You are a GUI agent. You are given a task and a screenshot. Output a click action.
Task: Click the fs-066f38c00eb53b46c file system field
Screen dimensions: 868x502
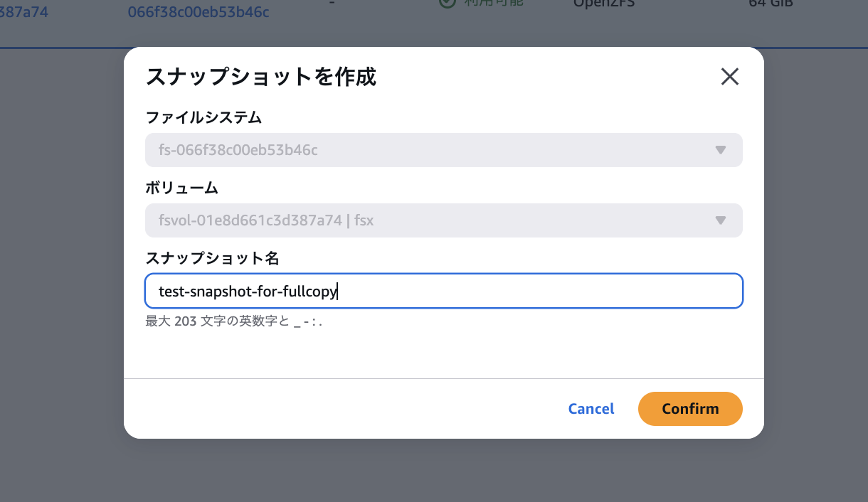[x=427, y=150]
